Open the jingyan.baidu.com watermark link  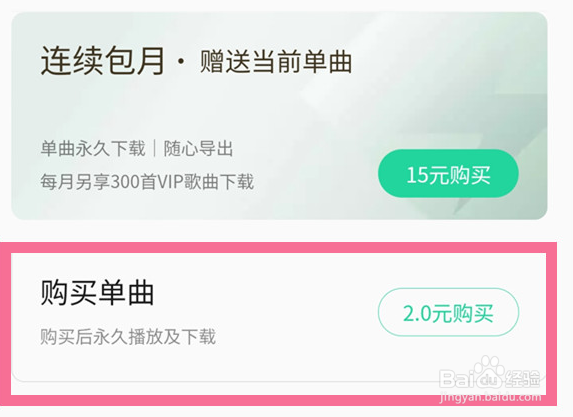[490, 397]
